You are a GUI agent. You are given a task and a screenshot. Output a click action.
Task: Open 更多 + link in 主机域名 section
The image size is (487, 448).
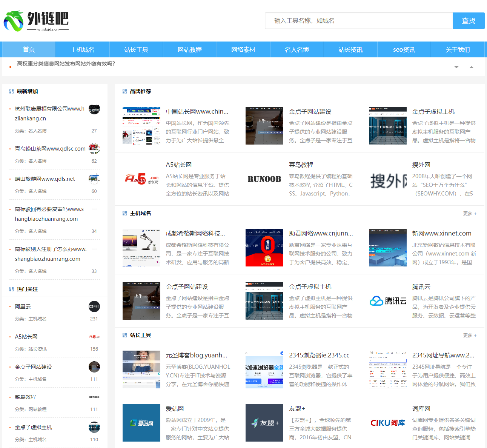pyautogui.click(x=470, y=213)
